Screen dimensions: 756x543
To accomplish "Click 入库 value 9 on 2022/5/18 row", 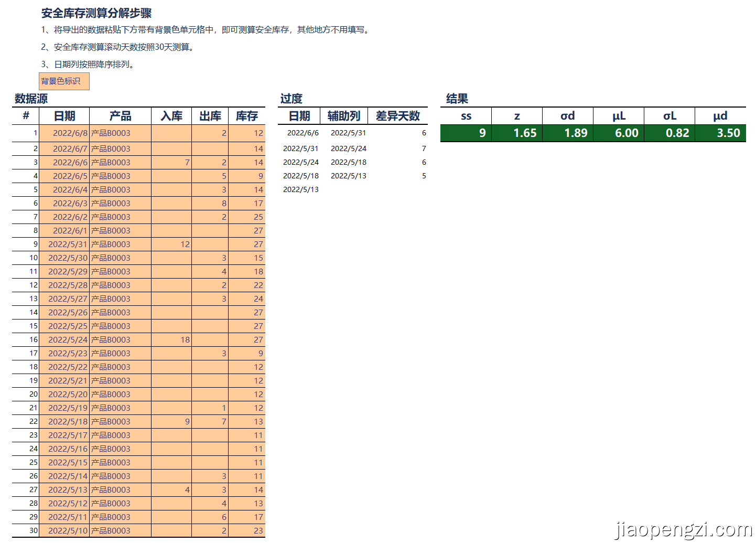I will 171,422.
